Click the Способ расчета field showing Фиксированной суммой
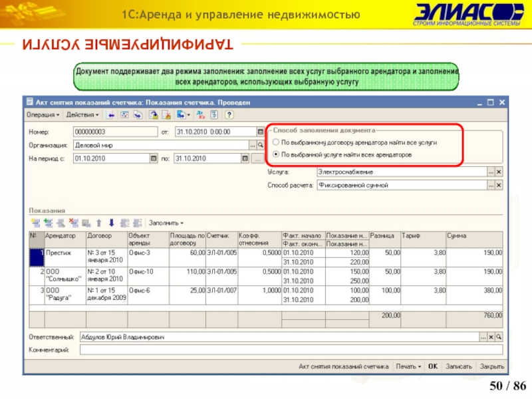The width and height of the screenshot is (532, 399). click(x=402, y=186)
